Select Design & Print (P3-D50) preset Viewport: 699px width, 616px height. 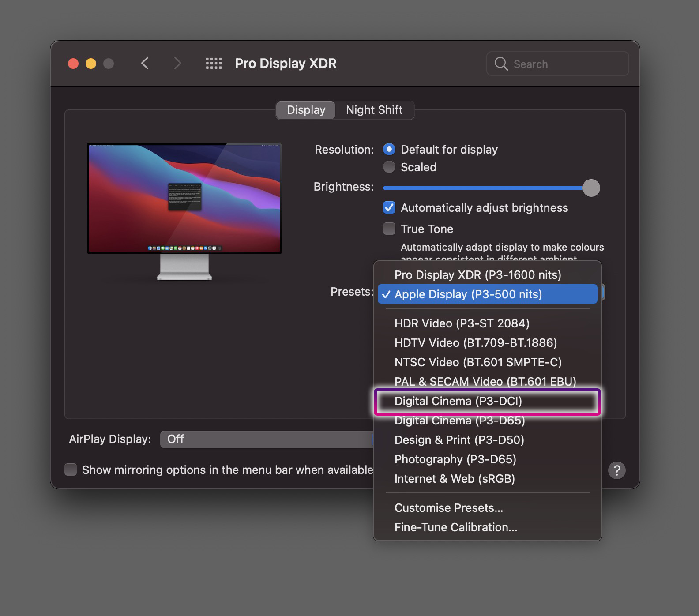(x=487, y=440)
